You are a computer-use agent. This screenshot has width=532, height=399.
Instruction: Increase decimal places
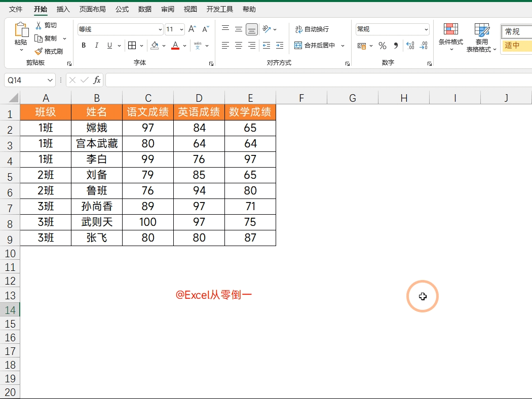point(410,46)
